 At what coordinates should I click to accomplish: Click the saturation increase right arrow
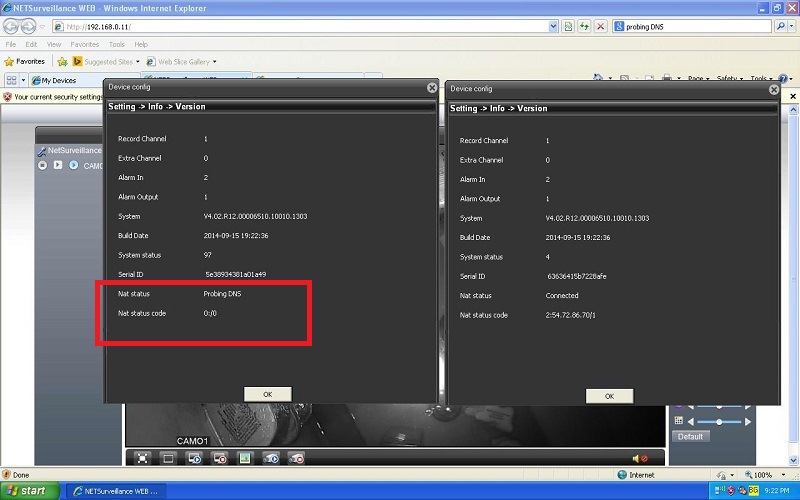(748, 421)
